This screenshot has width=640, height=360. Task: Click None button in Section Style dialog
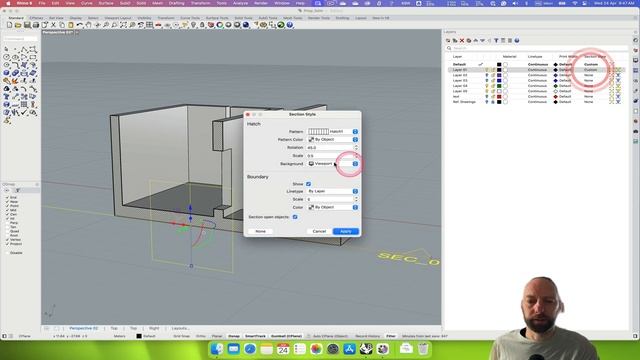pos(260,231)
